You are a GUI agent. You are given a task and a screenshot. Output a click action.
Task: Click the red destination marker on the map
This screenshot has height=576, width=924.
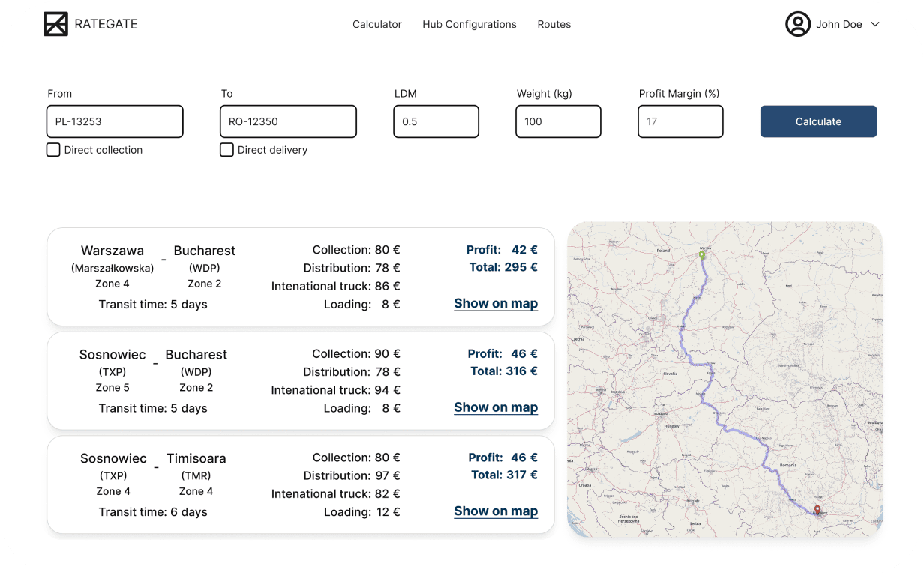(x=817, y=510)
